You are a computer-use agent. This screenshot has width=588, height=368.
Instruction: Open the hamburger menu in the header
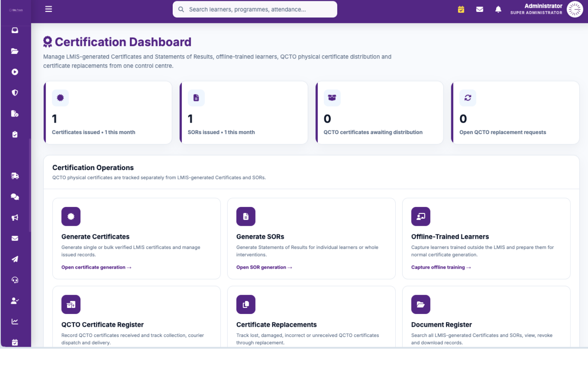[49, 9]
